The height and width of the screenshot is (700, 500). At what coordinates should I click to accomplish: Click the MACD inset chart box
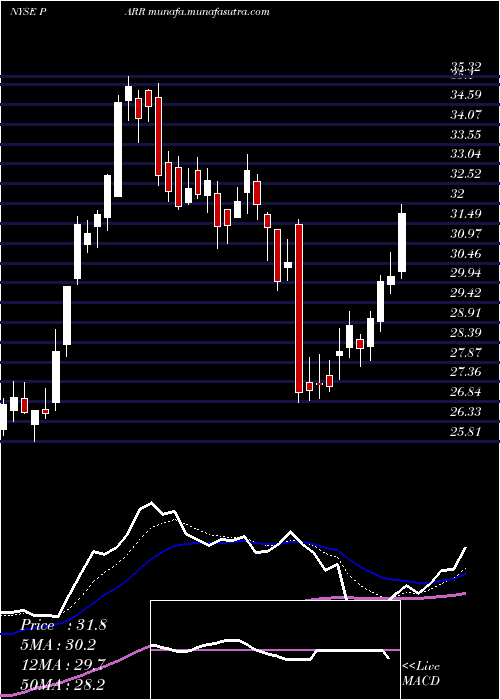click(275, 650)
